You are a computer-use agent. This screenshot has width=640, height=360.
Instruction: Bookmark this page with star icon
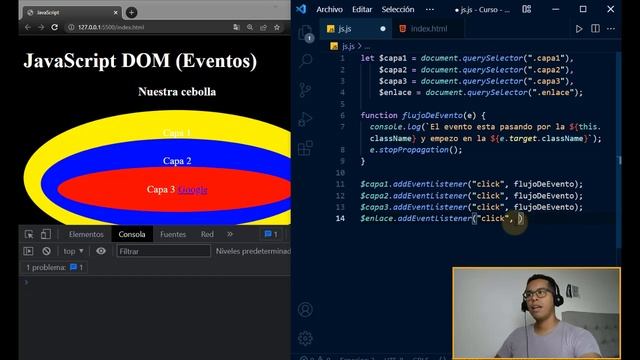pyautogui.click(x=277, y=27)
